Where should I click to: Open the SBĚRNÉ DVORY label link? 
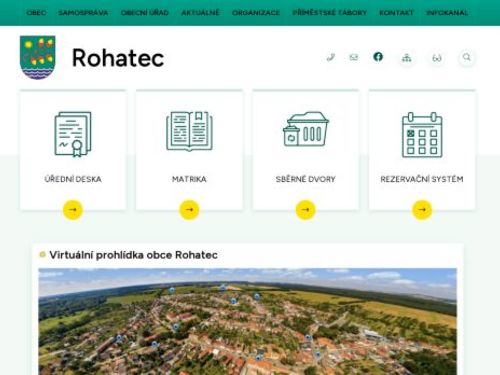pos(306,179)
